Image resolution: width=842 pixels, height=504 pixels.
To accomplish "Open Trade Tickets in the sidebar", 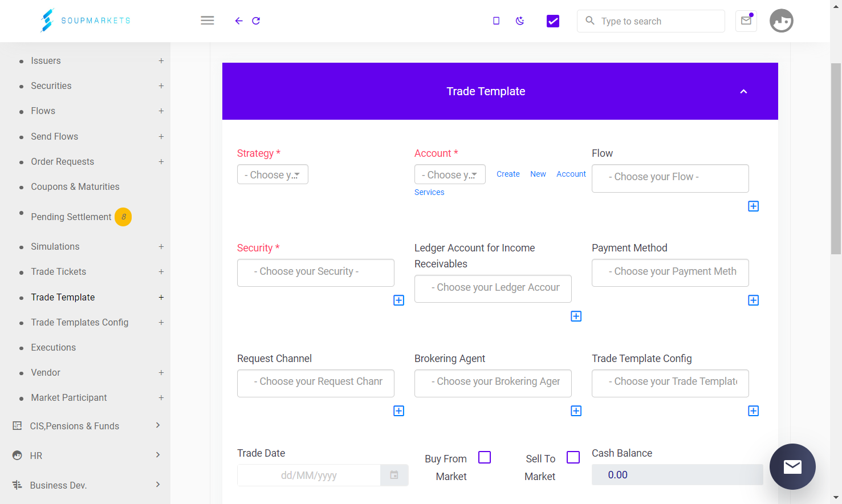I will pyautogui.click(x=58, y=272).
